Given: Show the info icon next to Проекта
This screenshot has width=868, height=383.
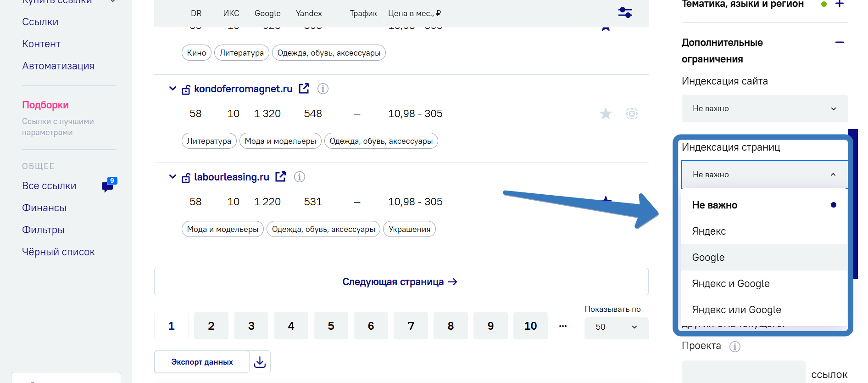Looking at the screenshot, I should (x=735, y=347).
